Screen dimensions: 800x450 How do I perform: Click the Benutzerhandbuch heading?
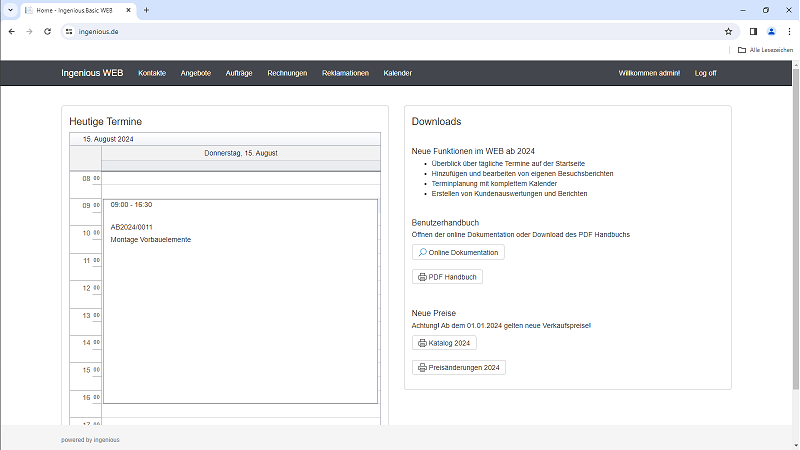pos(445,222)
